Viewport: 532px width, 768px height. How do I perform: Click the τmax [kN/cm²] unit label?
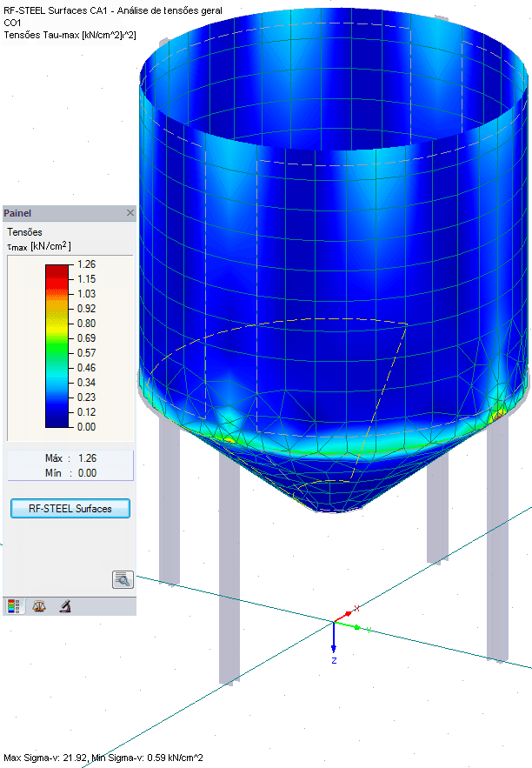39,246
